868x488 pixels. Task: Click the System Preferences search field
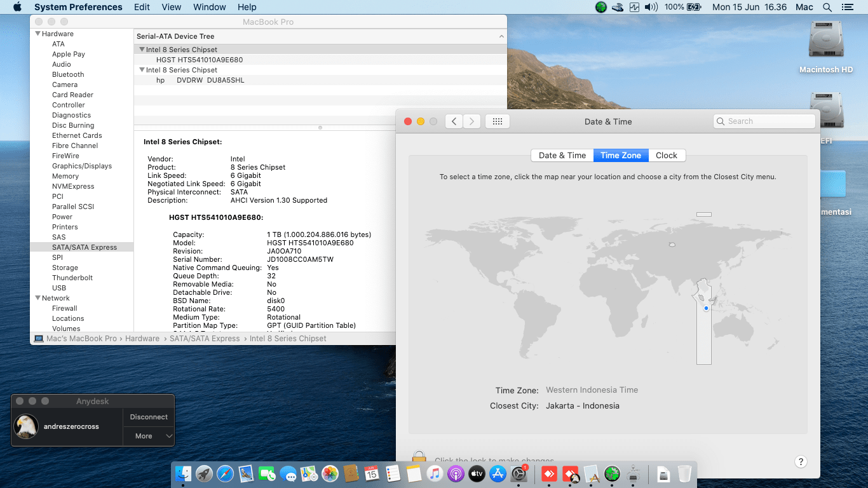click(x=764, y=121)
